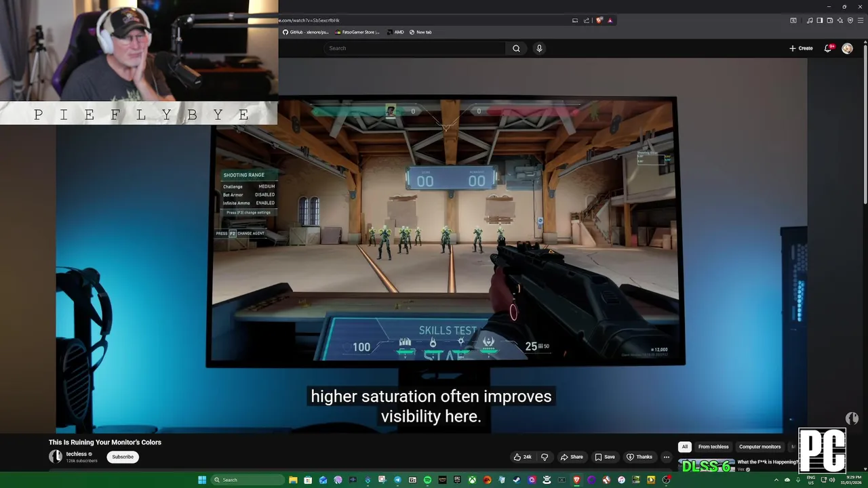This screenshot has height=488, width=868.
Task: Open the browser main menu hamburger
Action: [x=860, y=20]
